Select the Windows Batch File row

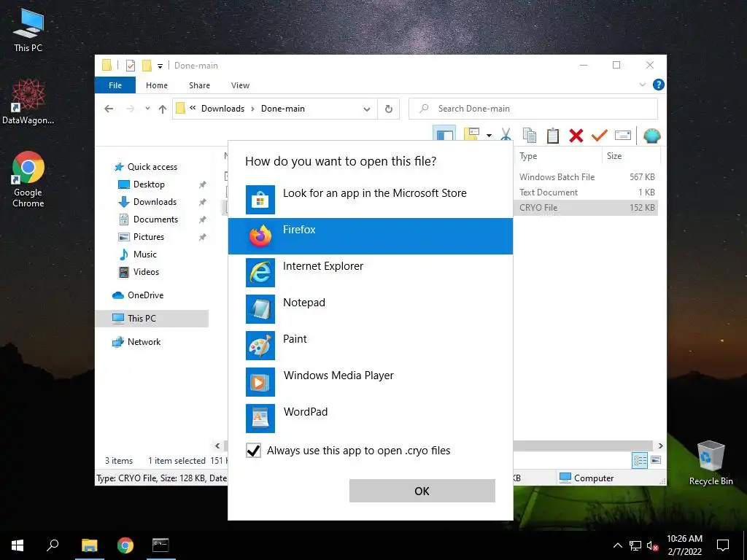[586, 177]
